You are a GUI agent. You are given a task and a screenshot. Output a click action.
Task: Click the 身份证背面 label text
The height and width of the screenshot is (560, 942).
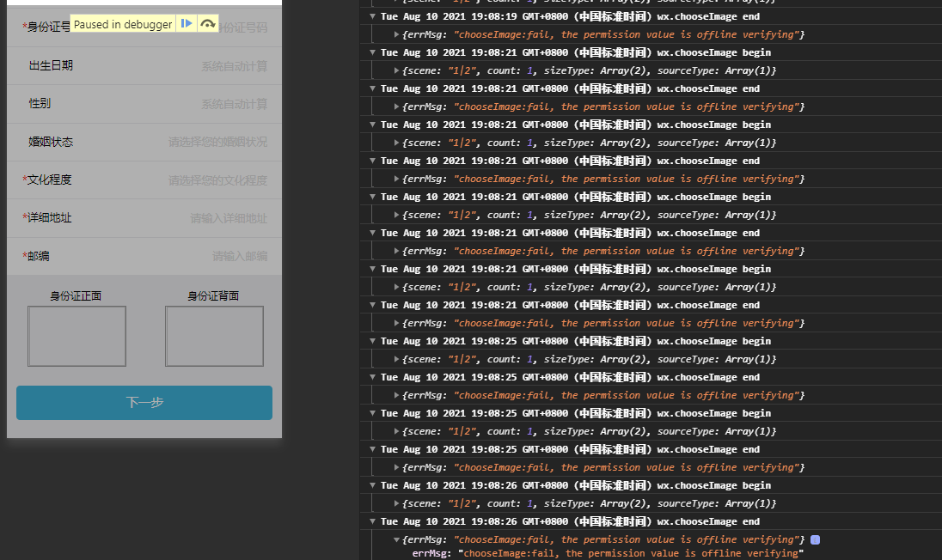213,296
